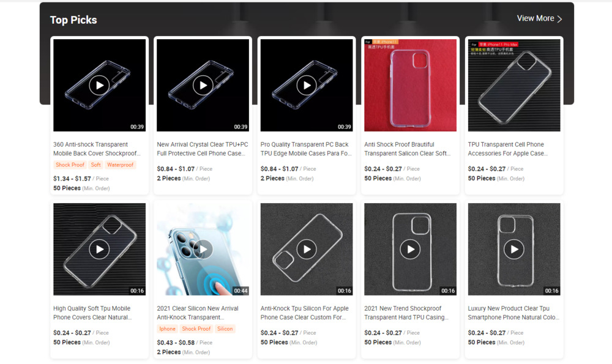Play the Luxury New Product Clear Tpu video
Screen dimensions: 612x364
click(514, 249)
